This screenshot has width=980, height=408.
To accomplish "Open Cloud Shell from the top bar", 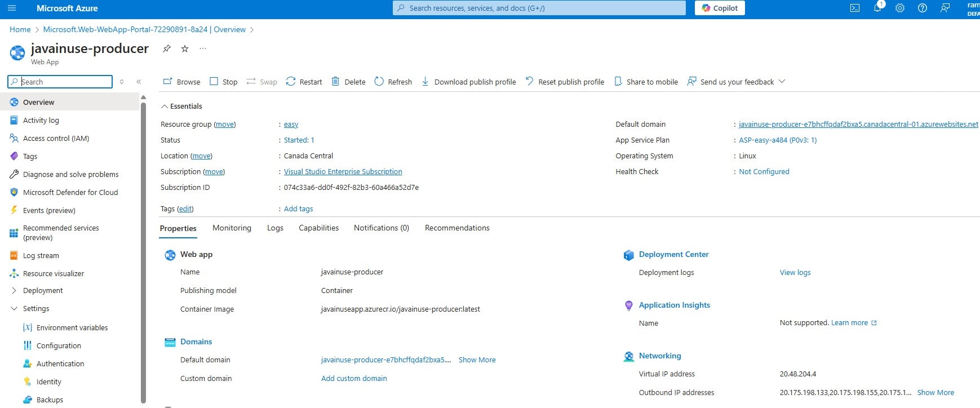I will [x=855, y=8].
